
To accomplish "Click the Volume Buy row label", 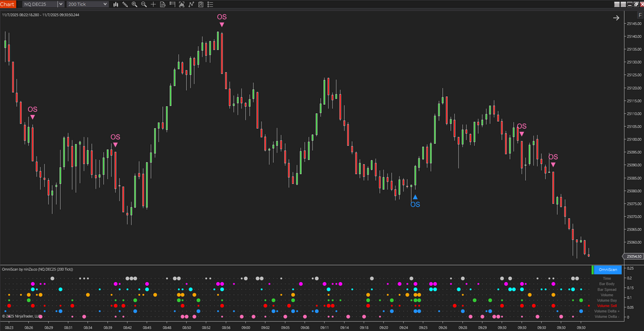I will click(x=607, y=300).
